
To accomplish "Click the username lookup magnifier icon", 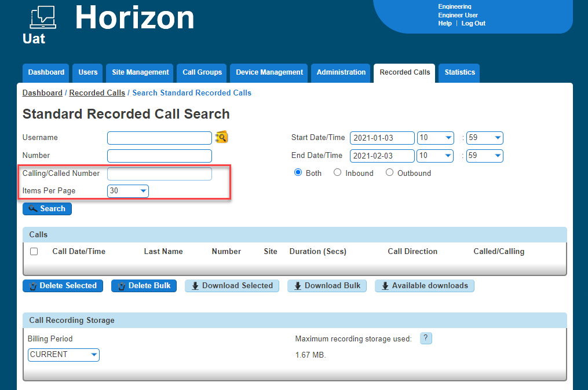I will point(222,138).
